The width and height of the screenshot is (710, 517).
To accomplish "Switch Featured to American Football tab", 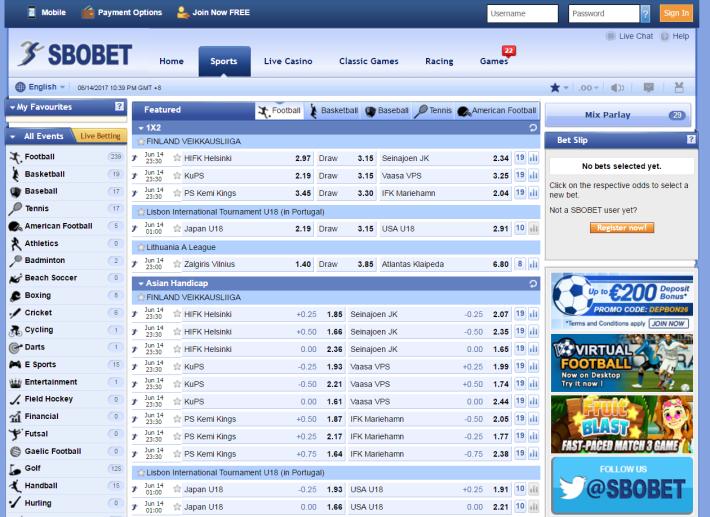I will (497, 110).
